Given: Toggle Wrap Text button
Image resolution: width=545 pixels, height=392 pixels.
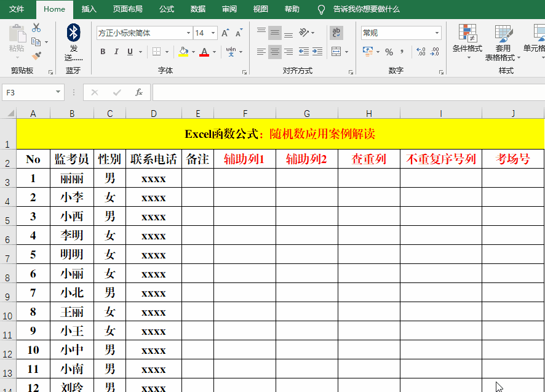Looking at the screenshot, I should pos(336,33).
